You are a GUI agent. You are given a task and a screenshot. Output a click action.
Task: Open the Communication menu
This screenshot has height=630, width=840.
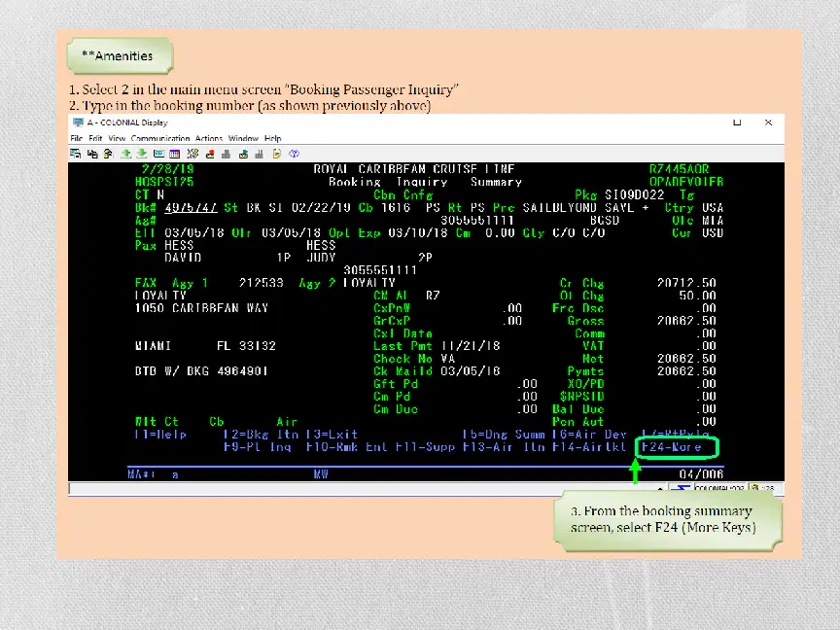coord(160,138)
